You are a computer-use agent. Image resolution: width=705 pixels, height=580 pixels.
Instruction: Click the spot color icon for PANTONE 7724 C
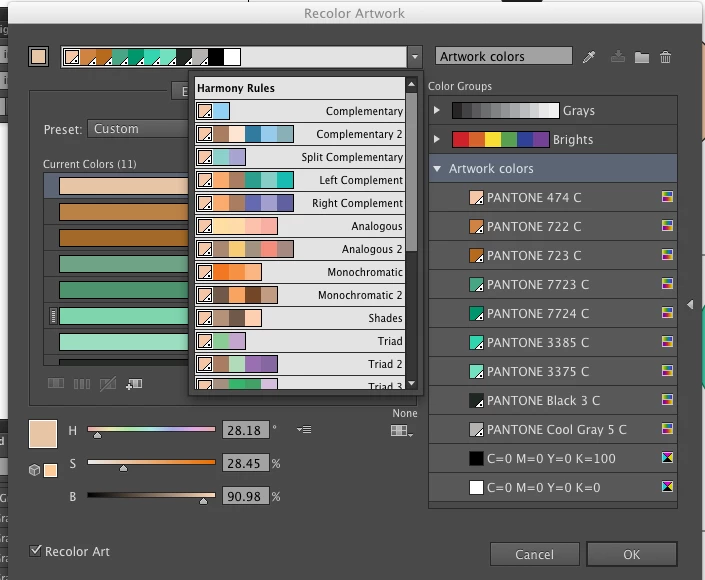(x=667, y=312)
